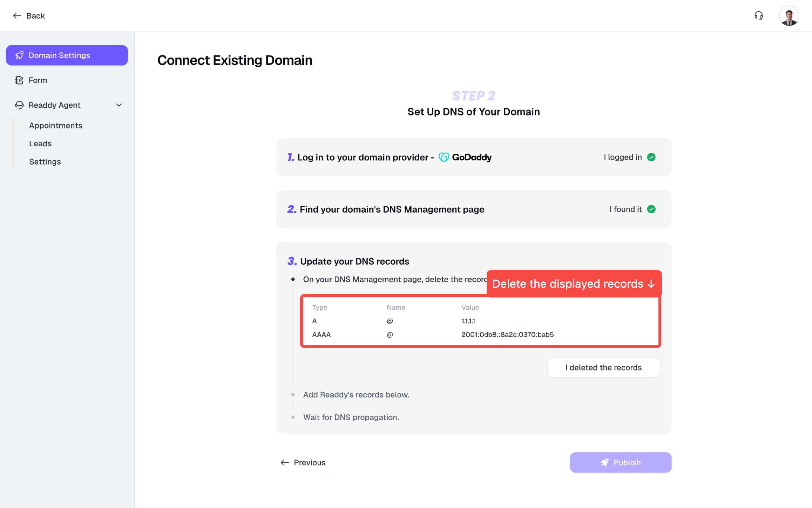Open the user profile avatar
This screenshot has height=508, width=812.
789,16
